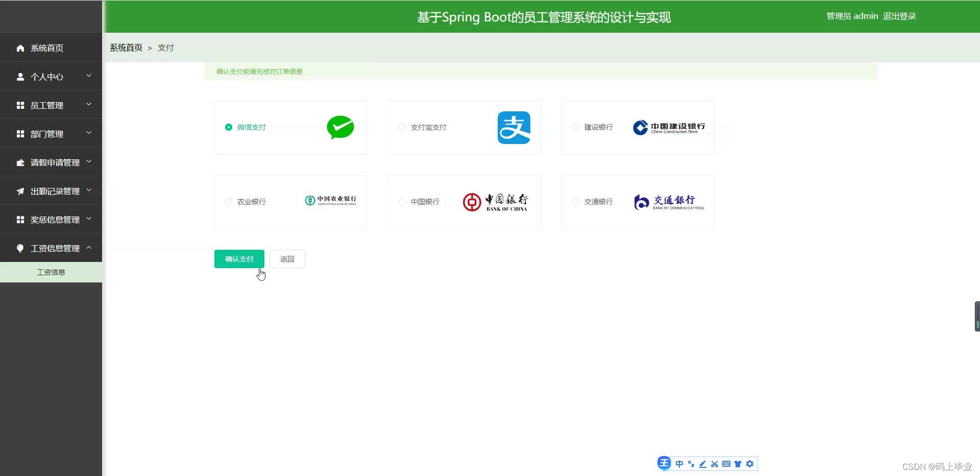Image resolution: width=980 pixels, height=476 pixels.
Task: Click the Bank of China logo
Action: point(496,201)
